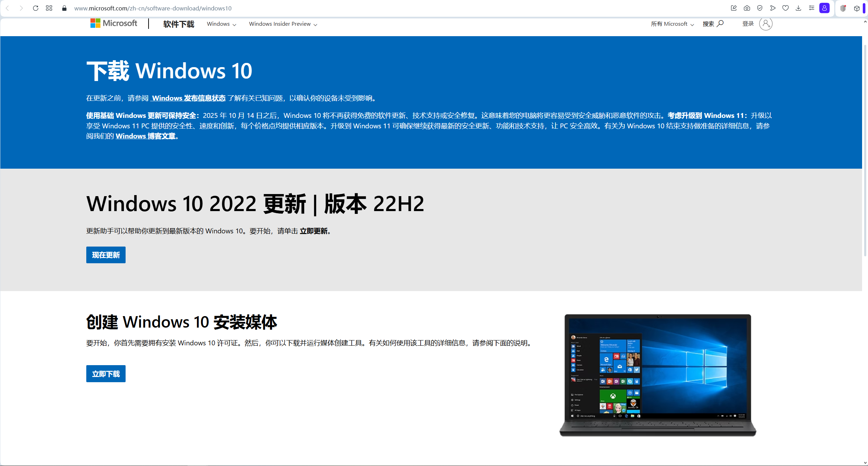
Task: Expand Windows Insider Preview dropdown
Action: pyautogui.click(x=283, y=24)
